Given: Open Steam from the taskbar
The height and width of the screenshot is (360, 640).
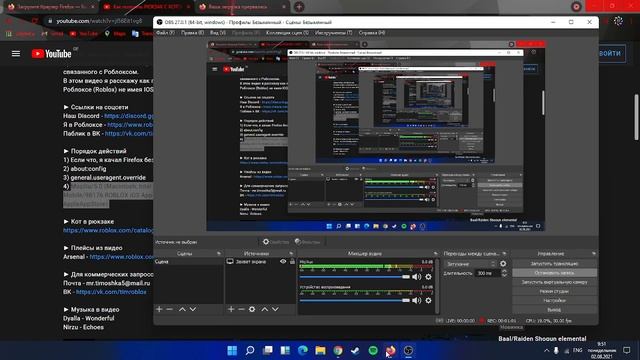Looking at the screenshot, I should 355,350.
